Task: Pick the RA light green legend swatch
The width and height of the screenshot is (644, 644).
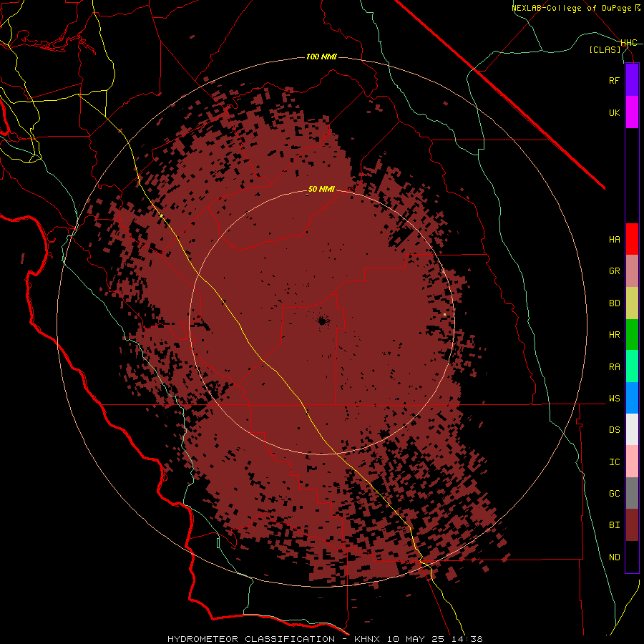Action: click(x=632, y=366)
